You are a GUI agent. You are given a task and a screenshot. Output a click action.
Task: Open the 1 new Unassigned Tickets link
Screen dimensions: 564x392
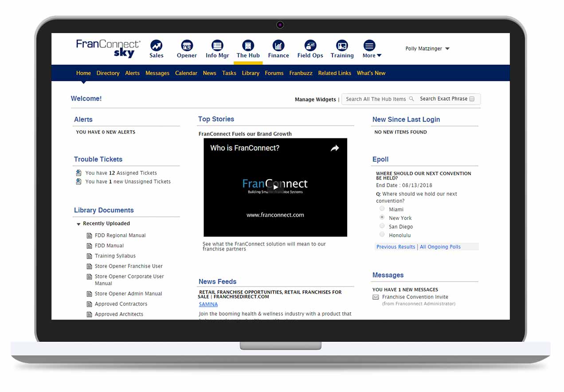pyautogui.click(x=128, y=181)
